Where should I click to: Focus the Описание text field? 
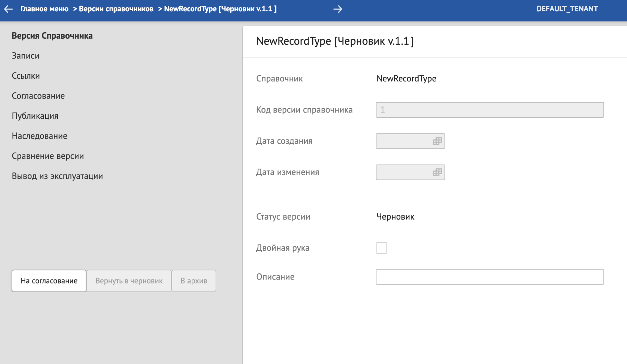489,277
